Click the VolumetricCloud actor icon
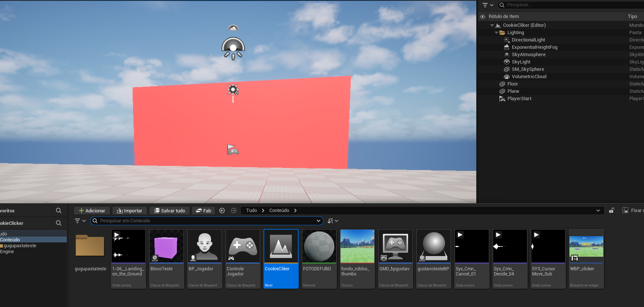The width and height of the screenshot is (644, 307). (507, 77)
